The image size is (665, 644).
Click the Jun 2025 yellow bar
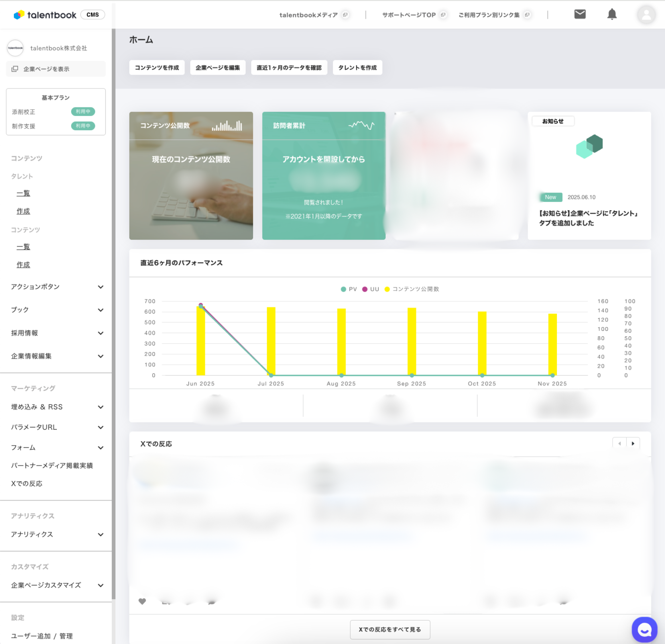tap(200, 343)
